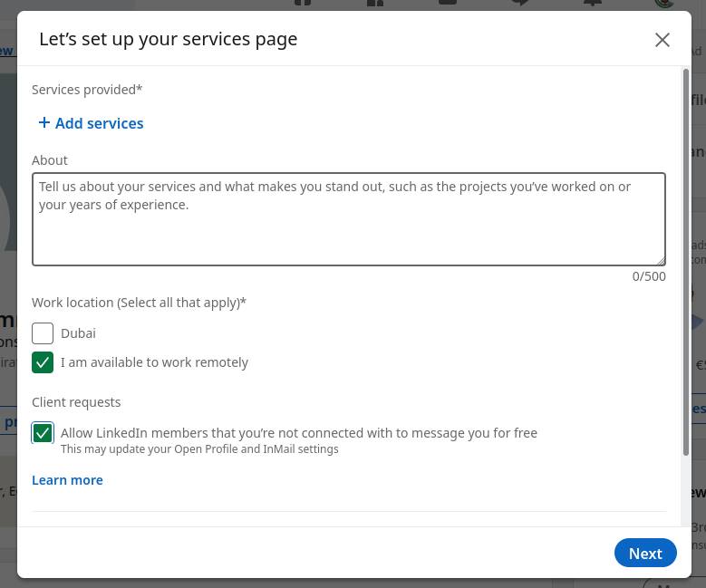
Task: Uncheck I am available to work remotely
Action: [x=43, y=362]
